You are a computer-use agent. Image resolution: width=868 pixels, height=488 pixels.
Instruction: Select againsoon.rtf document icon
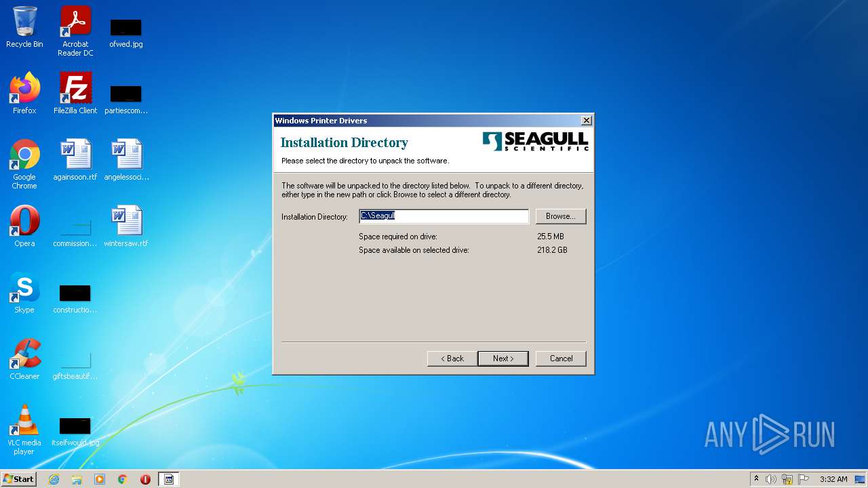75,160
